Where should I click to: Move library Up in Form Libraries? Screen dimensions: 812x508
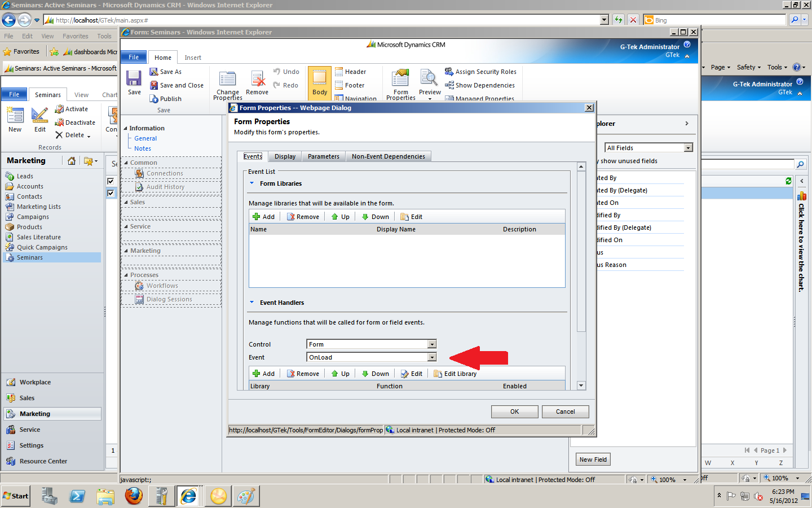coord(340,217)
